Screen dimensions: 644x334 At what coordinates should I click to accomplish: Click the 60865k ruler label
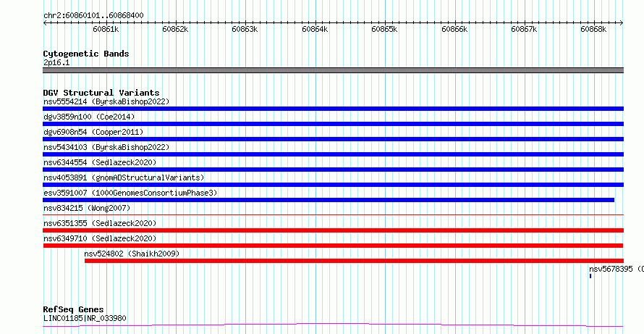(385, 29)
